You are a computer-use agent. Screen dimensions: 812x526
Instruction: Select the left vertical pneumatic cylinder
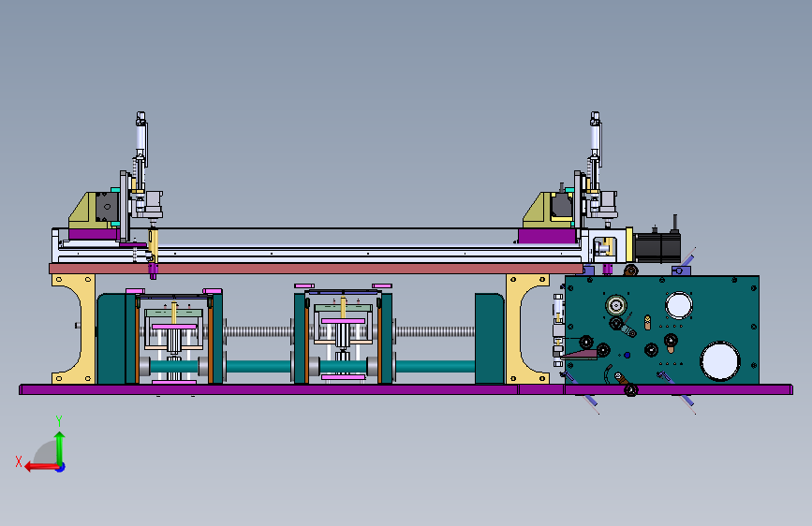pyautogui.click(x=140, y=139)
